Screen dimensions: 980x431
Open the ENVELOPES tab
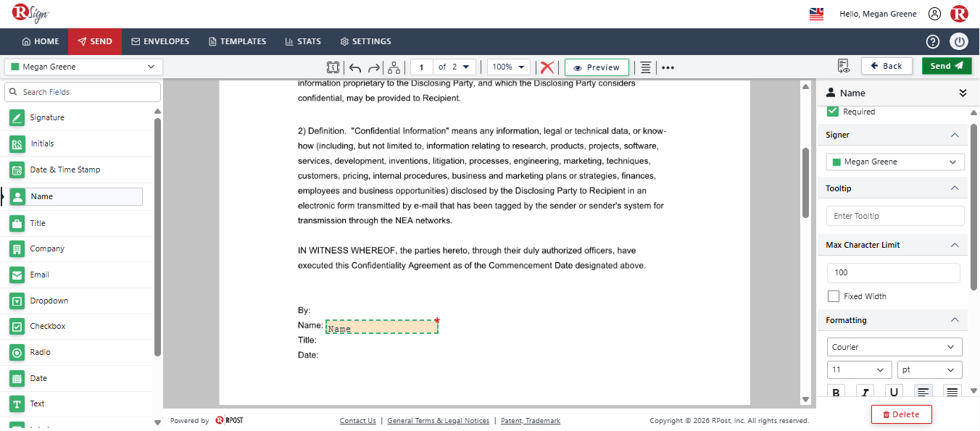click(160, 41)
